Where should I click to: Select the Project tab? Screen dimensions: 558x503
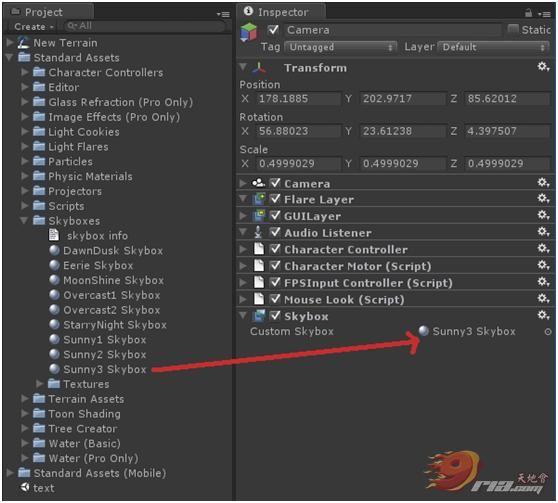pyautogui.click(x=43, y=12)
